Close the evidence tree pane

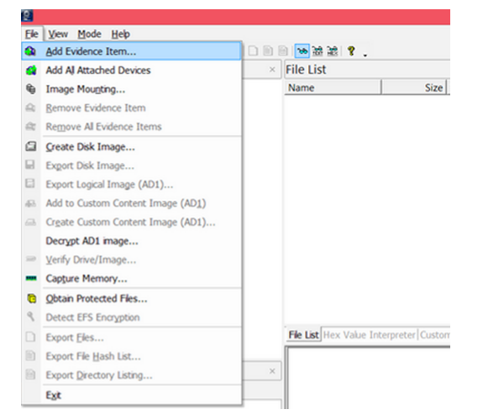(x=272, y=70)
